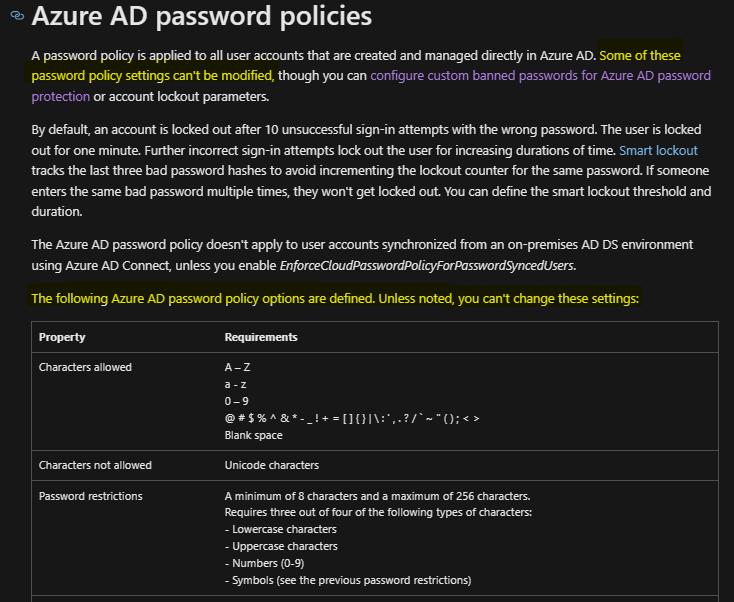The image size is (734, 602).
Task: Click the a - z allowed characters line
Action: click(x=235, y=384)
